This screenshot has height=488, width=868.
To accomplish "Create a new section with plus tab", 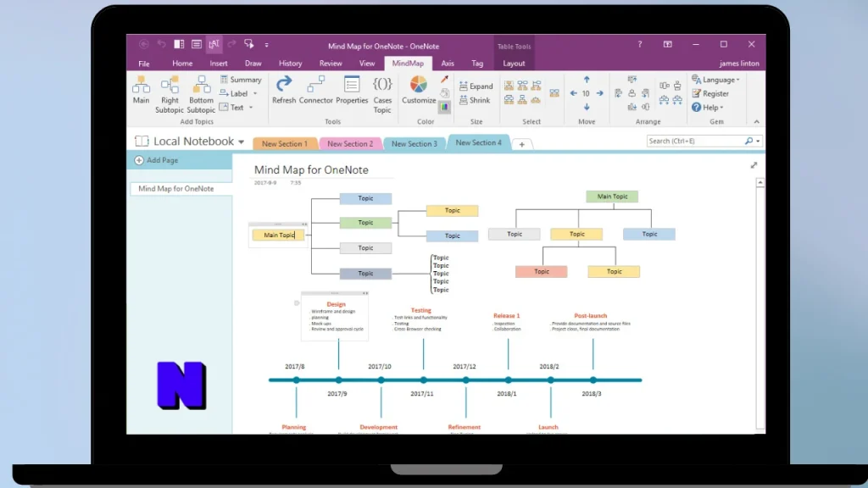I will pyautogui.click(x=521, y=144).
